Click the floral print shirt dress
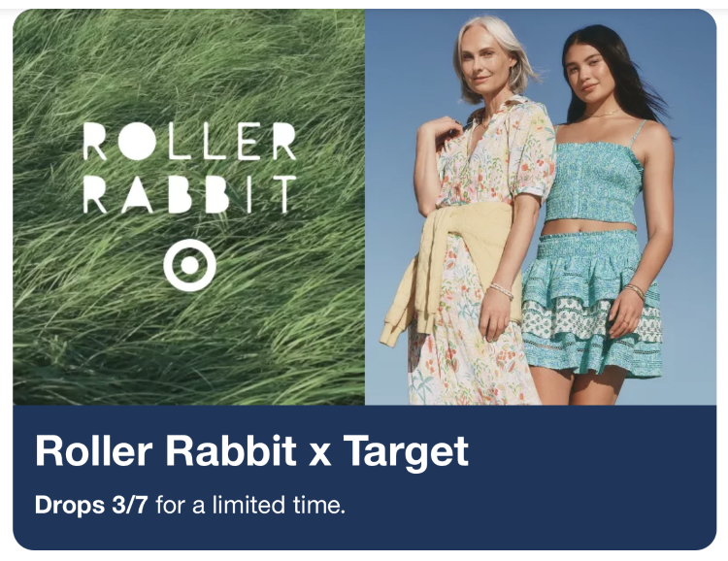Image resolution: width=728 pixels, height=561 pixels. click(x=479, y=260)
